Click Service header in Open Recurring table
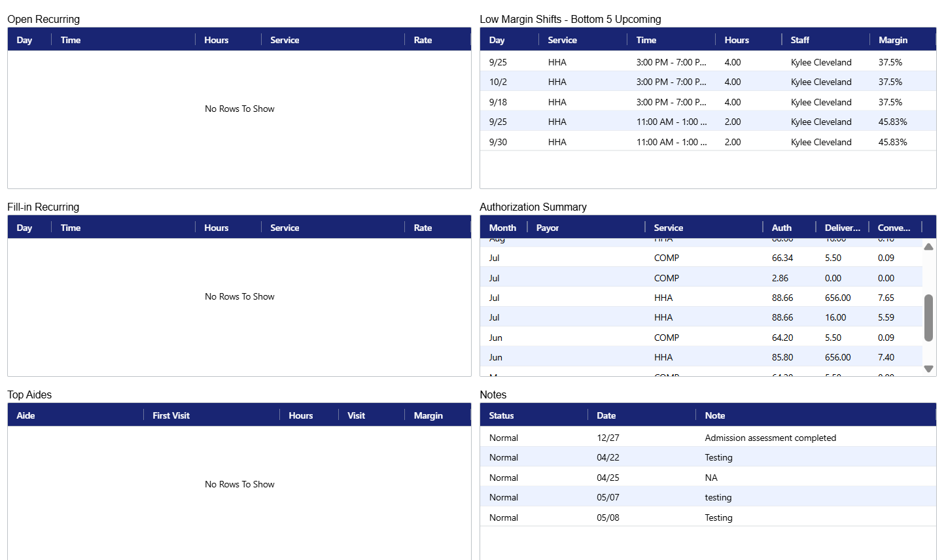 (x=285, y=40)
